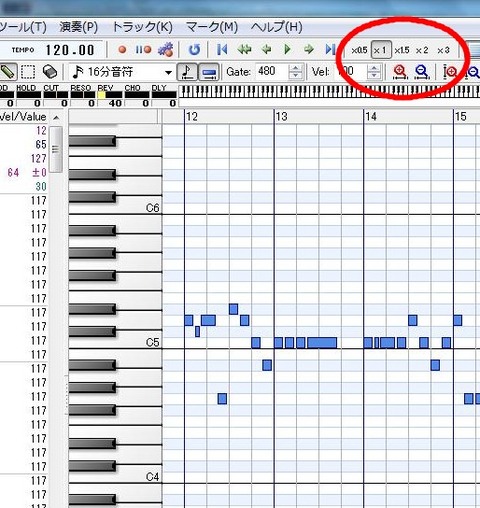This screenshot has height=508, width=480.
Task: Click the C4 piano key
Action: [x=138, y=477]
